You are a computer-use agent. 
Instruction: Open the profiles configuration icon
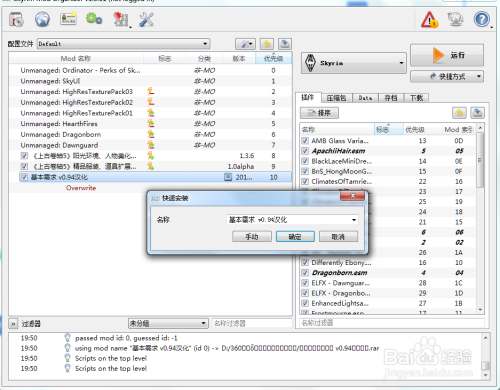(x=68, y=19)
